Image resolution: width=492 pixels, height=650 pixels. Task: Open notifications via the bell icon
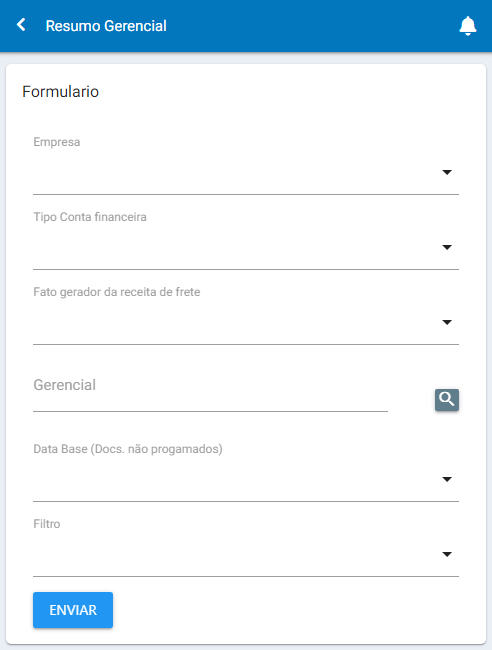(468, 26)
